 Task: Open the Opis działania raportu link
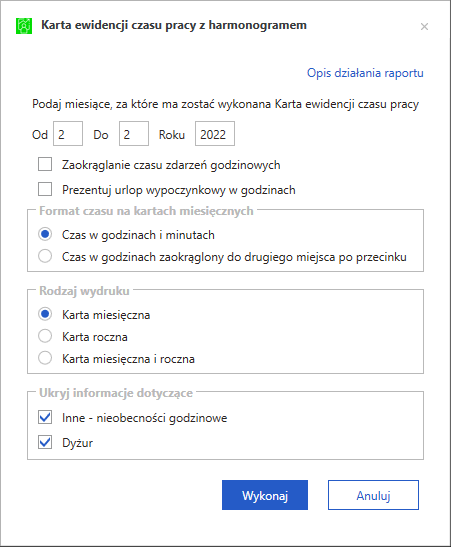pyautogui.click(x=365, y=73)
